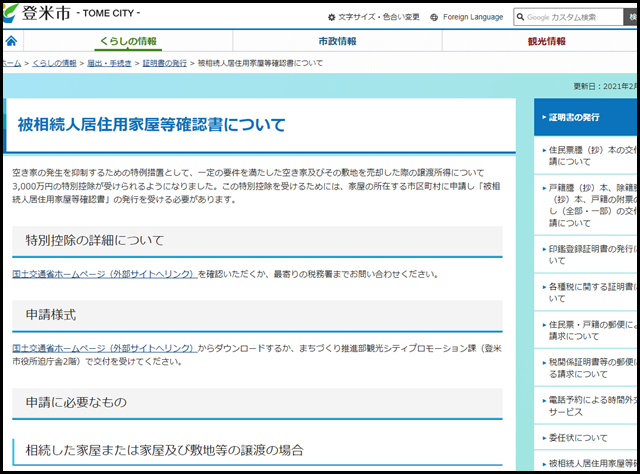
Task: Open 国土交通省ホームページ link under 特別控除の詳細
Action: pos(104,274)
